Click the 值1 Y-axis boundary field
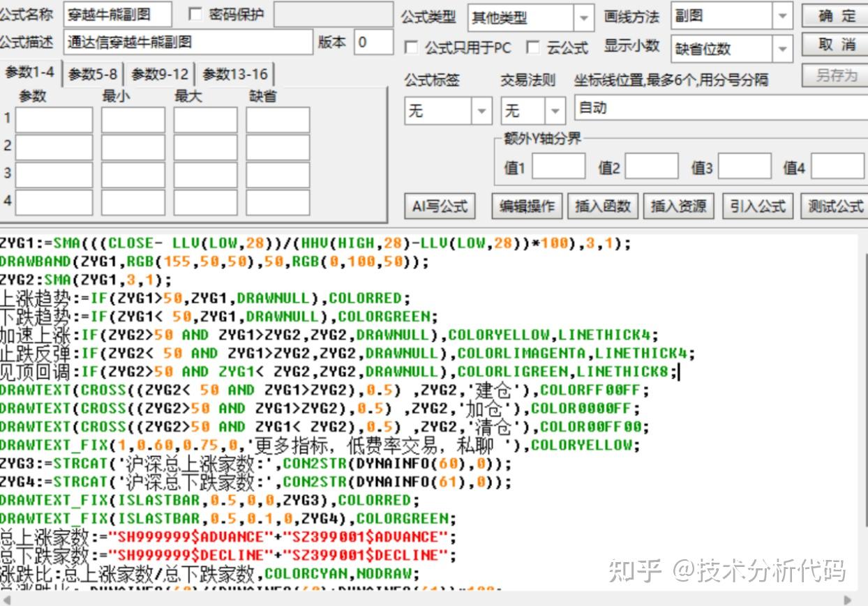The image size is (868, 606). tap(559, 167)
